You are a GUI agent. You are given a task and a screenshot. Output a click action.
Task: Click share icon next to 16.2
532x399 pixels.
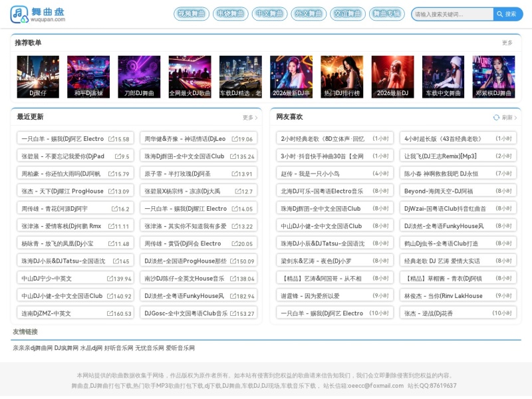[114, 209]
